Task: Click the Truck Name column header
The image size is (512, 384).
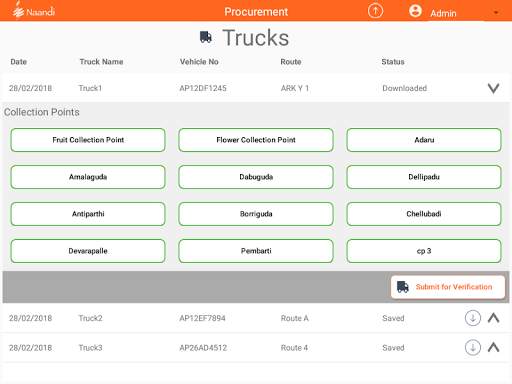Action: click(101, 62)
